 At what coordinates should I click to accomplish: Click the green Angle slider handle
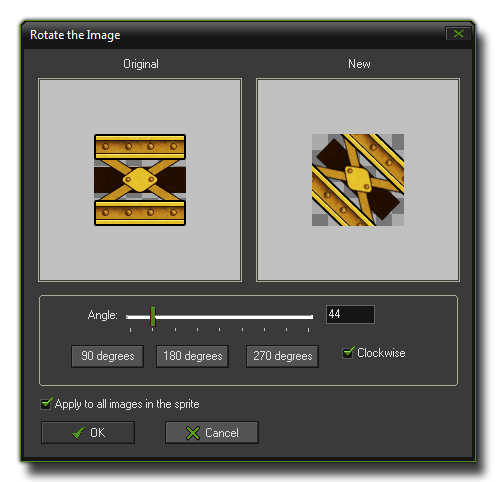tap(153, 316)
